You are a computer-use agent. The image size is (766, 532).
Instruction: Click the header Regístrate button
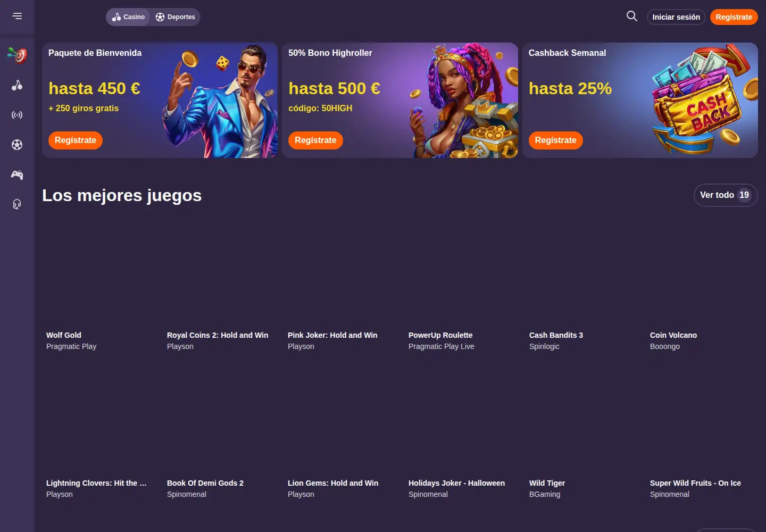pyautogui.click(x=734, y=17)
